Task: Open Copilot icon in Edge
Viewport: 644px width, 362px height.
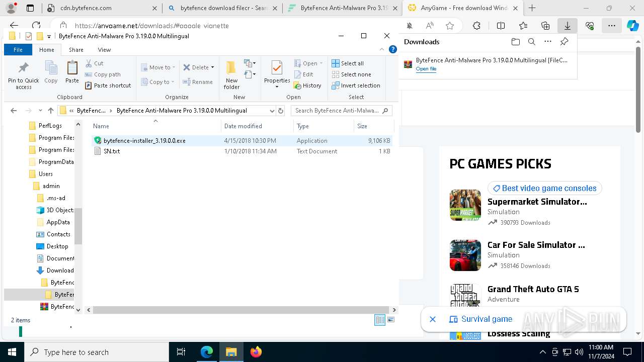Action: pyautogui.click(x=632, y=26)
